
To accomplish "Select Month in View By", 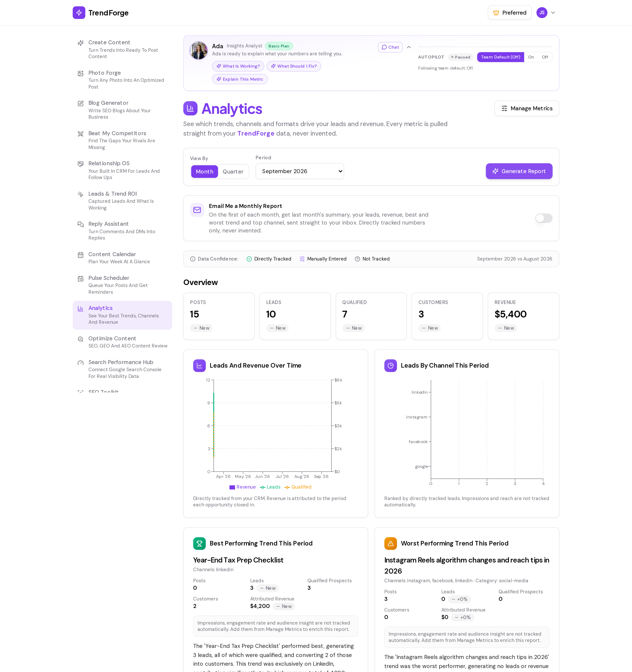I will point(204,172).
